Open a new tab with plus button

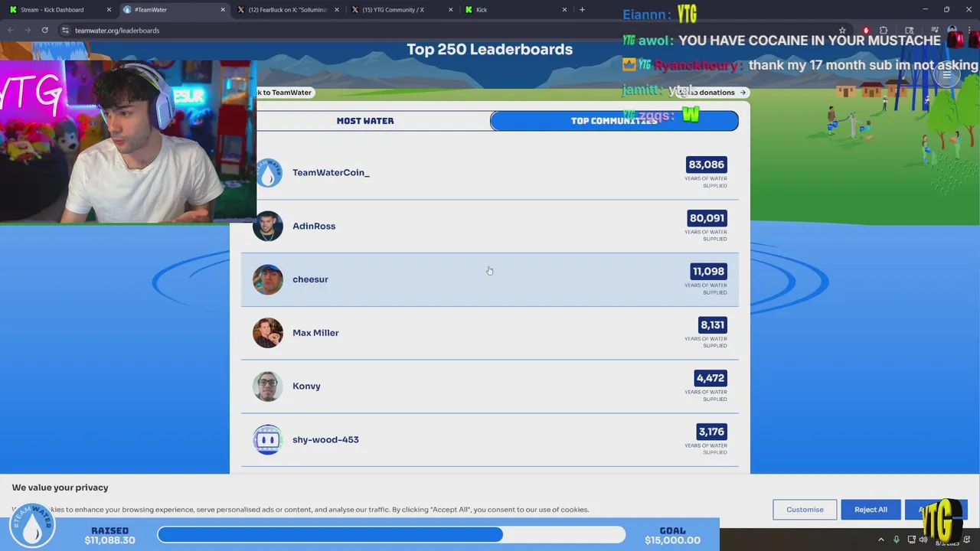(582, 10)
